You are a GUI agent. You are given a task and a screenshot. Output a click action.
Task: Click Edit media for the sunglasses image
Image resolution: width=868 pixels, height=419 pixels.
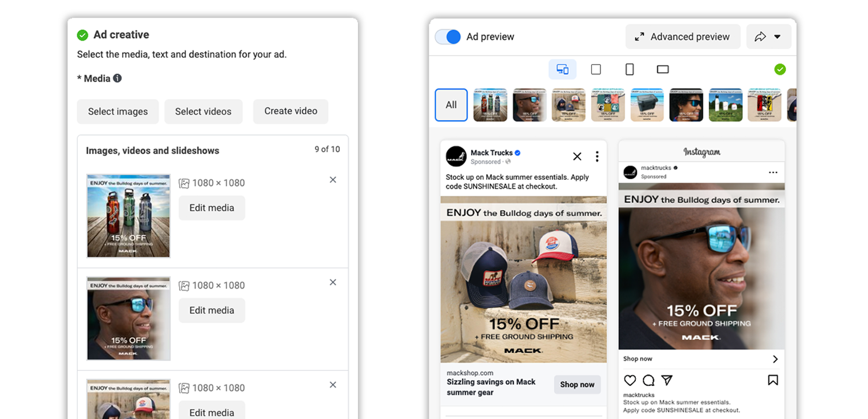tap(212, 310)
